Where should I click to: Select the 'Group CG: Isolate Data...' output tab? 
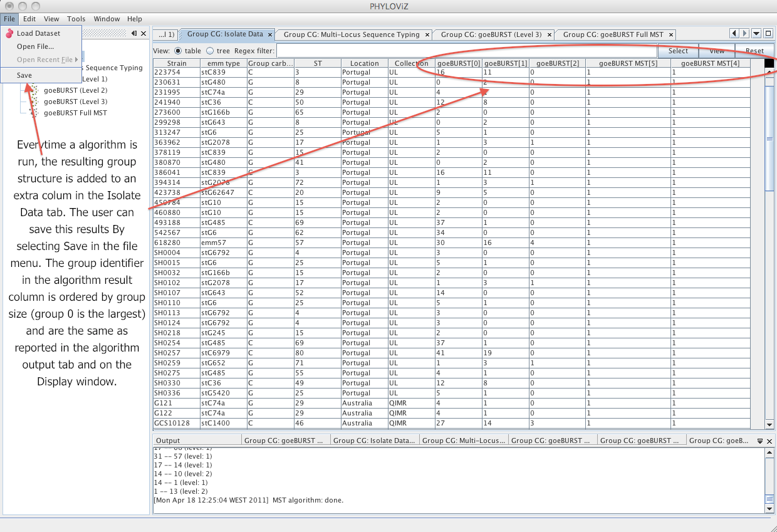pos(374,441)
